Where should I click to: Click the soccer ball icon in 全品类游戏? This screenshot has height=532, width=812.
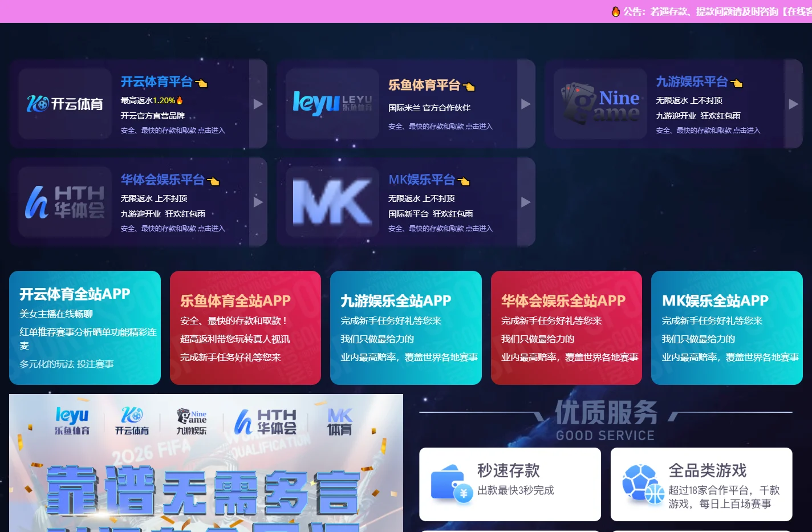coord(644,484)
